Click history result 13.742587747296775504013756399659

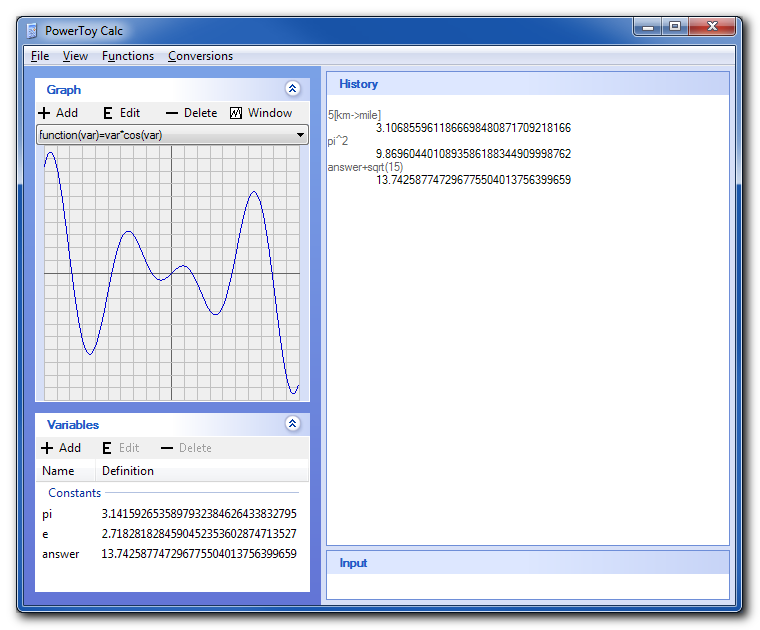click(474, 180)
